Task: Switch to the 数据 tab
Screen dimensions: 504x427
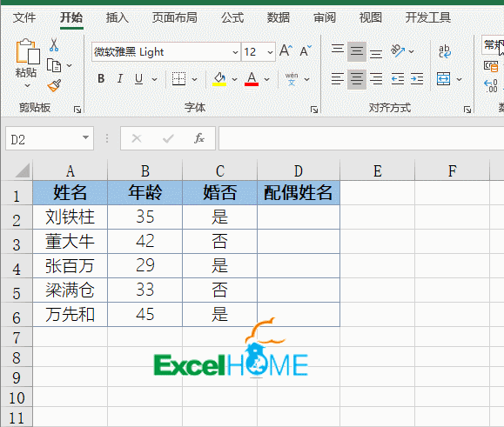Action: click(x=279, y=17)
